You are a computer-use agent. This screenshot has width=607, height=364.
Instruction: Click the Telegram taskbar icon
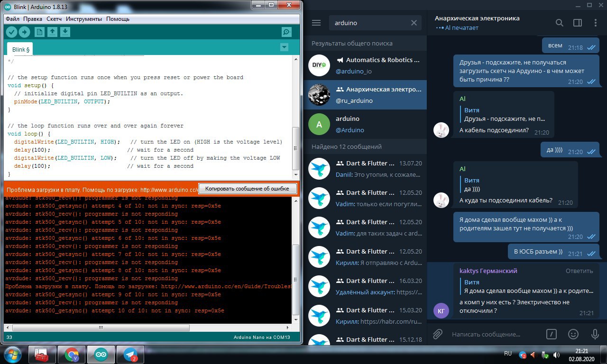click(130, 355)
